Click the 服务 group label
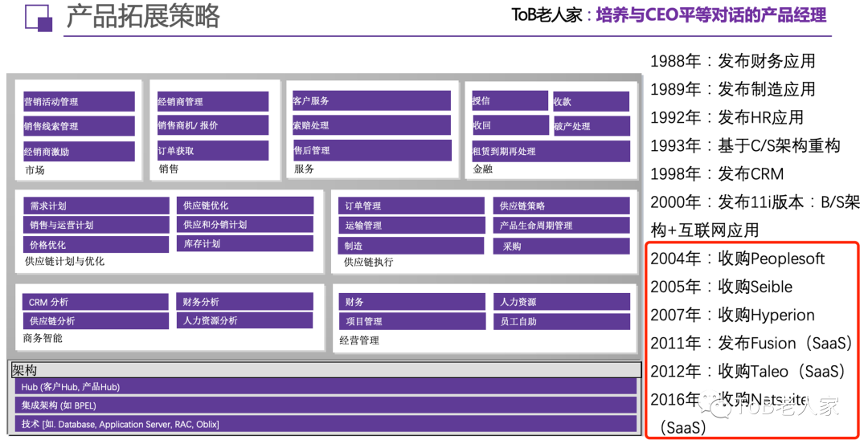The image size is (868, 444). point(304,169)
